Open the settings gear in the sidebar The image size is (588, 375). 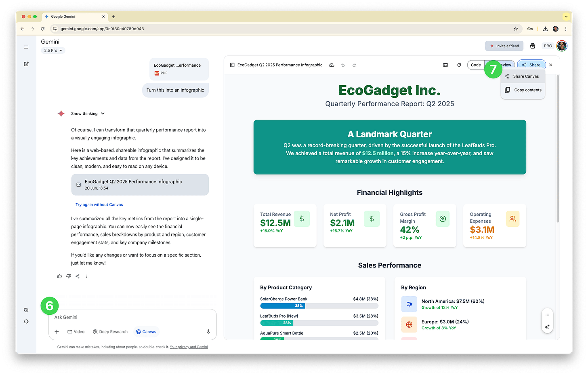pos(26,322)
